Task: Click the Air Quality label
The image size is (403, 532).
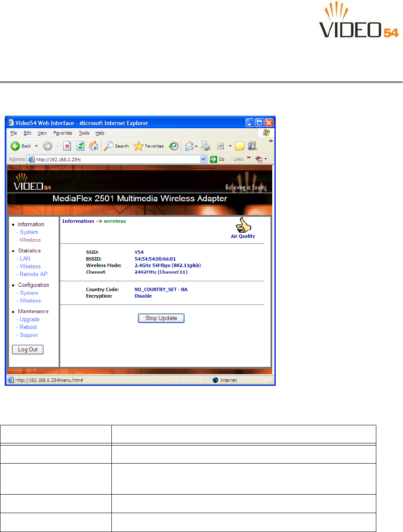Action: [x=243, y=237]
